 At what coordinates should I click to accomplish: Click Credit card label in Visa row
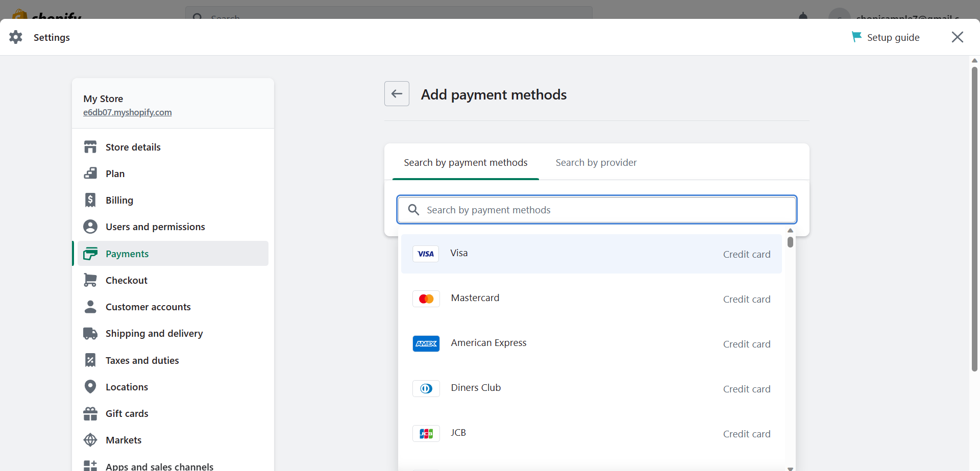pos(747,254)
